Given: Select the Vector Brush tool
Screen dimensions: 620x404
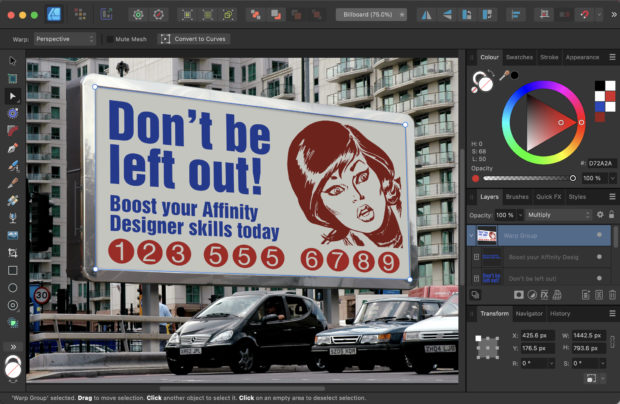Looking at the screenshot, I should [x=13, y=183].
